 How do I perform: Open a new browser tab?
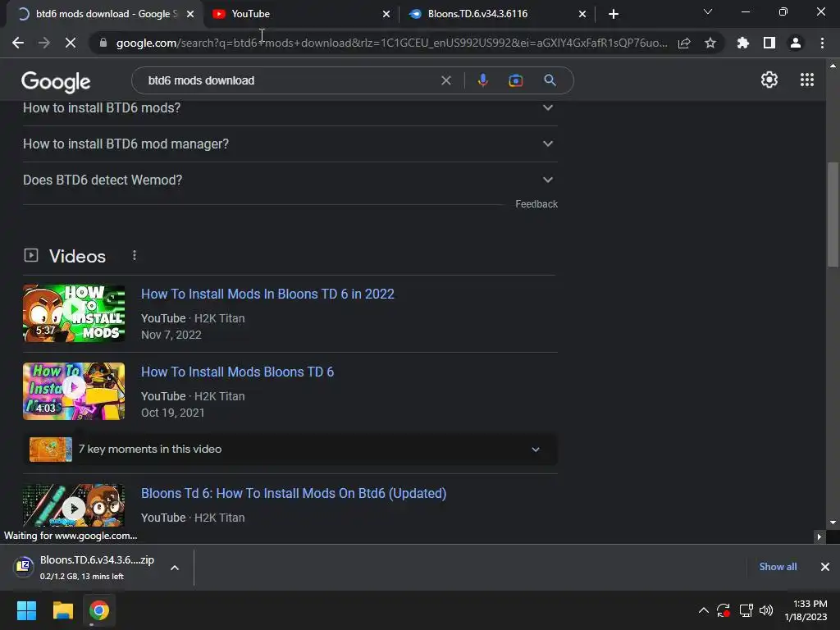pyautogui.click(x=614, y=14)
